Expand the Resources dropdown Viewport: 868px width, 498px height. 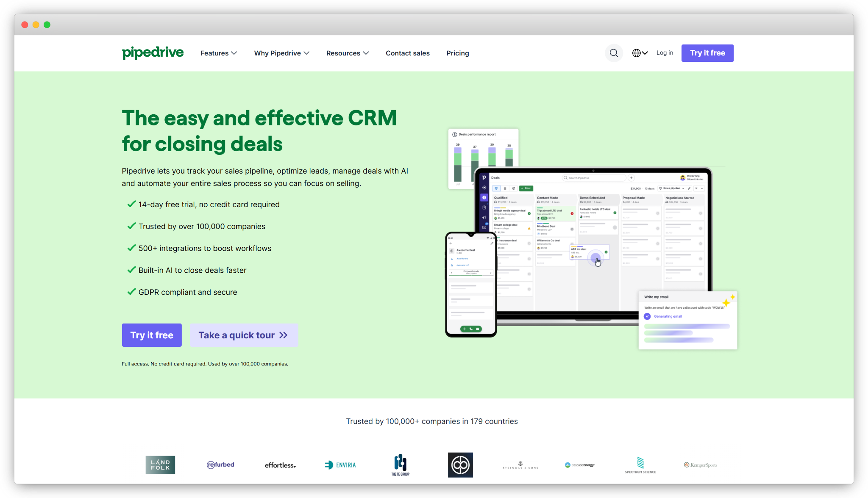point(348,53)
